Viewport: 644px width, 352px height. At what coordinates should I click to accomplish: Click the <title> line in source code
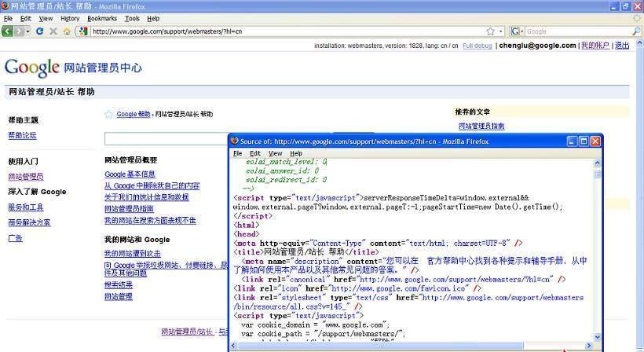pos(306,251)
